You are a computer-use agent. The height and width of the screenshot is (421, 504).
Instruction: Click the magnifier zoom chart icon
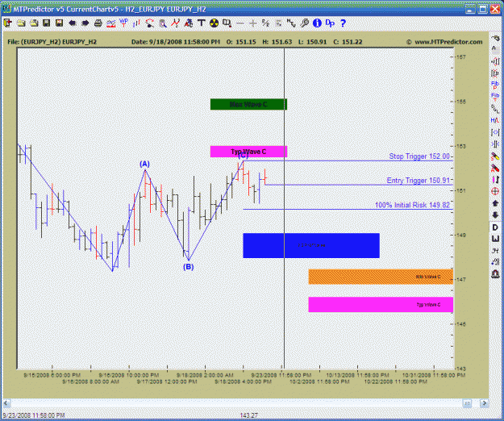[163, 23]
